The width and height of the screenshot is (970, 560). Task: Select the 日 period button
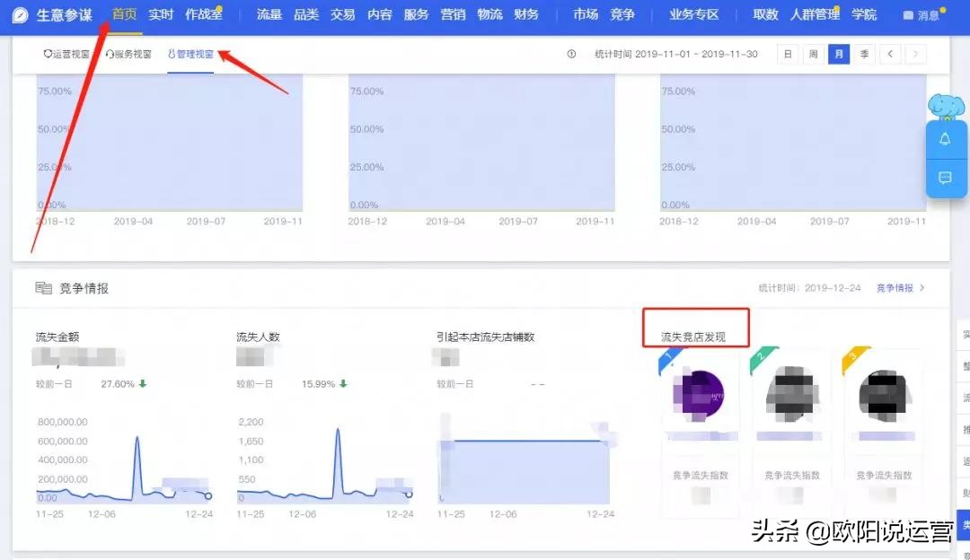click(x=788, y=55)
